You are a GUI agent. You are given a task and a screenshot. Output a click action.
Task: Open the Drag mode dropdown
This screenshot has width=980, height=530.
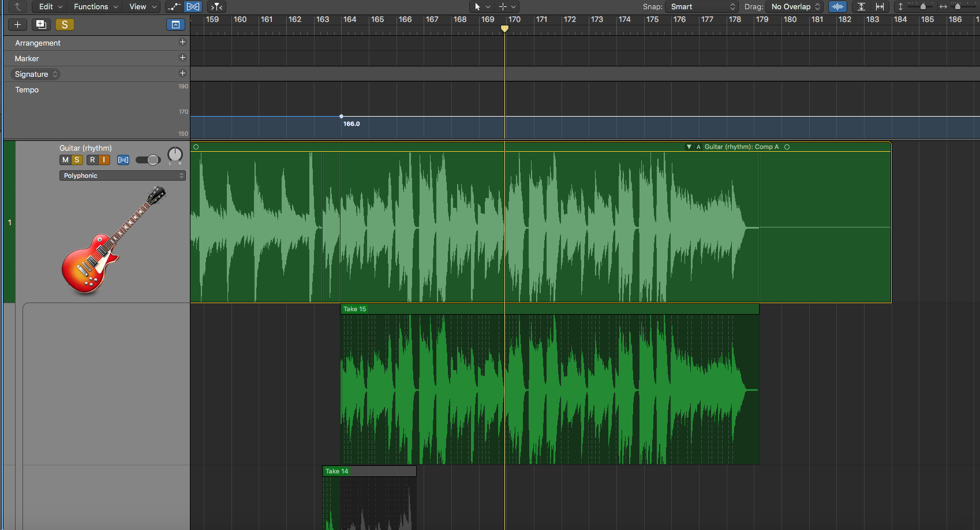[795, 7]
